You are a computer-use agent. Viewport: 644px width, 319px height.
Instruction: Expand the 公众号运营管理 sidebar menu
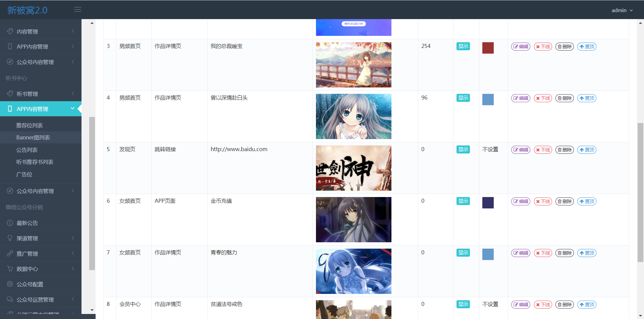click(41, 299)
